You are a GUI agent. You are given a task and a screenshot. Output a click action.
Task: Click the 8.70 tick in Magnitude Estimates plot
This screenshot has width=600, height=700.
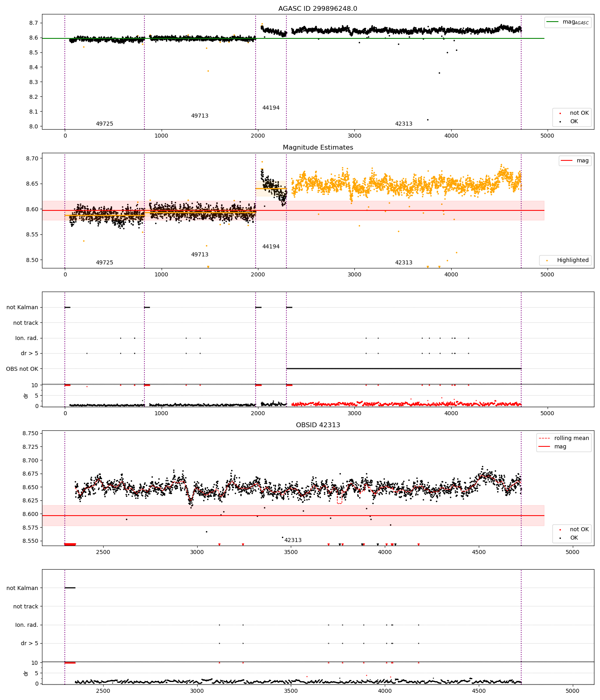[32, 158]
